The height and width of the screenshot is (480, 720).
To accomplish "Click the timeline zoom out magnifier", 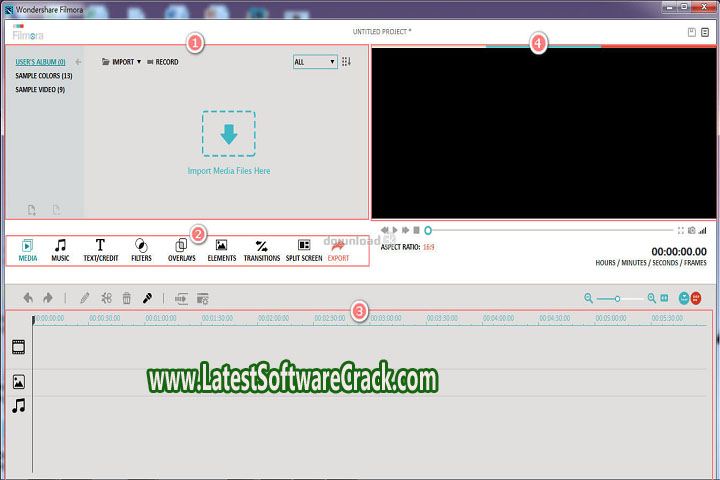I will [x=588, y=298].
